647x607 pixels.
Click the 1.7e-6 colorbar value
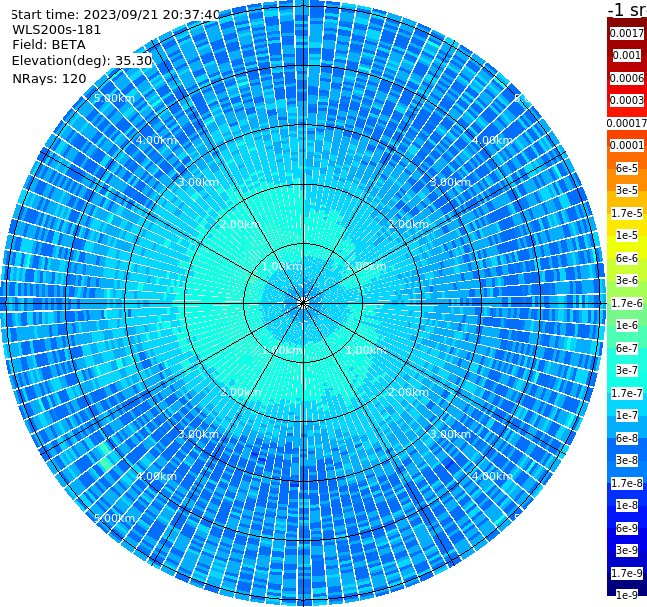click(x=627, y=303)
